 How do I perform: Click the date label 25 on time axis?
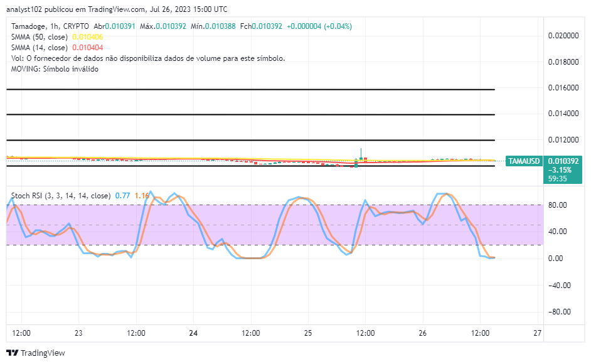308,333
